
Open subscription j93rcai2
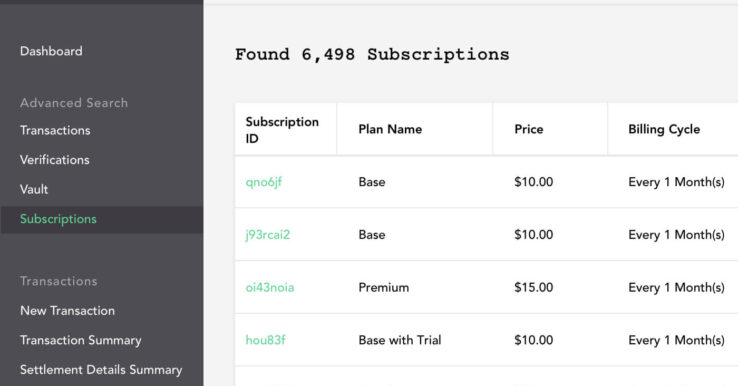point(267,235)
